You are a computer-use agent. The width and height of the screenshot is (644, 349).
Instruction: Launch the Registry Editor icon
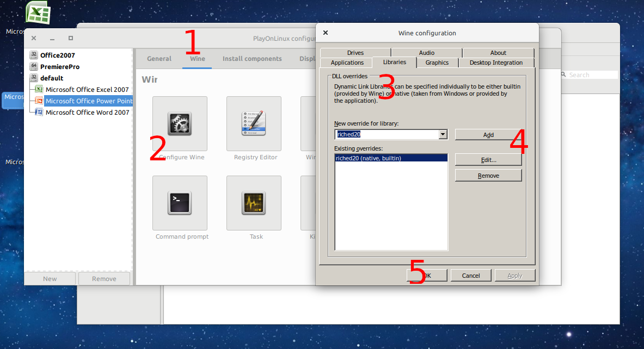pyautogui.click(x=254, y=123)
